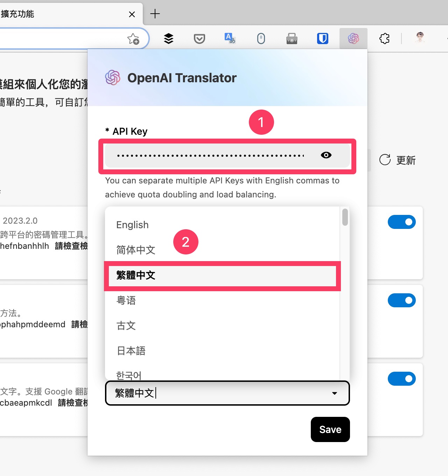Click the language list scrollbar
The height and width of the screenshot is (476, 448).
coord(345,217)
